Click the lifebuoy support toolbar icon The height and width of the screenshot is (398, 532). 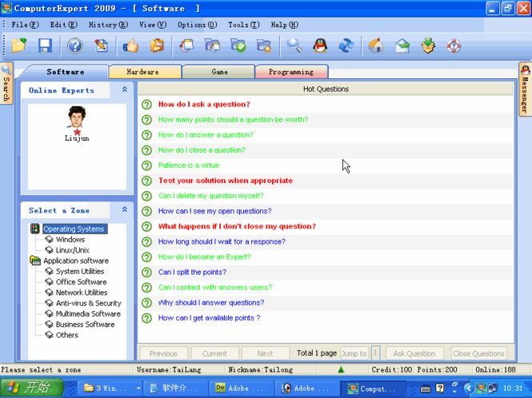tap(454, 46)
